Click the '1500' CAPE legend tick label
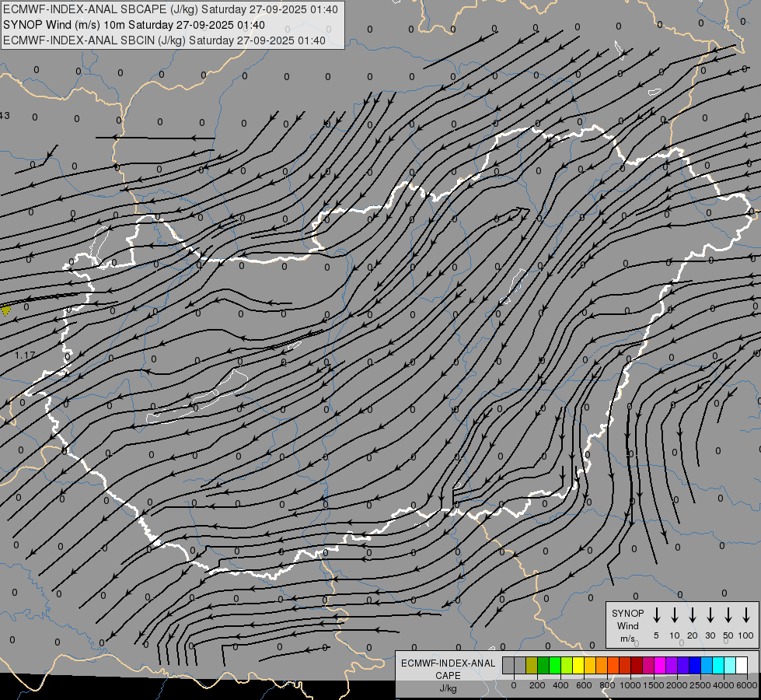 [654, 685]
